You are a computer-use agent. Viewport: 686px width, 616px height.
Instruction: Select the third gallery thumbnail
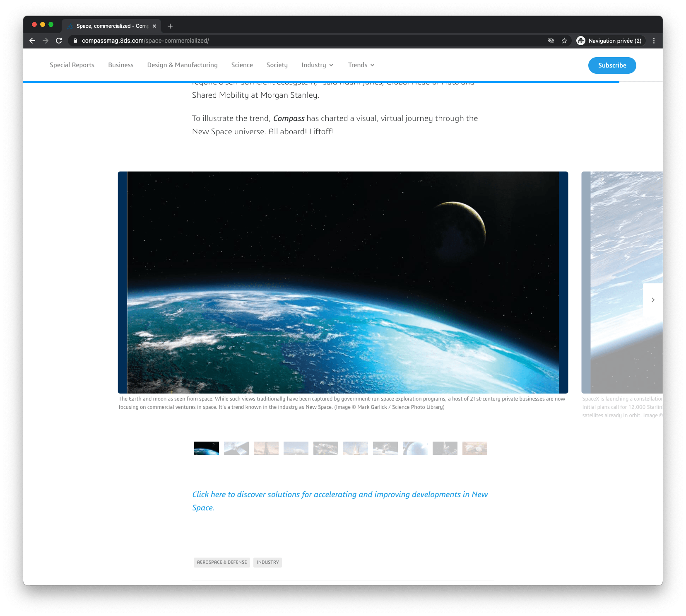pyautogui.click(x=266, y=448)
